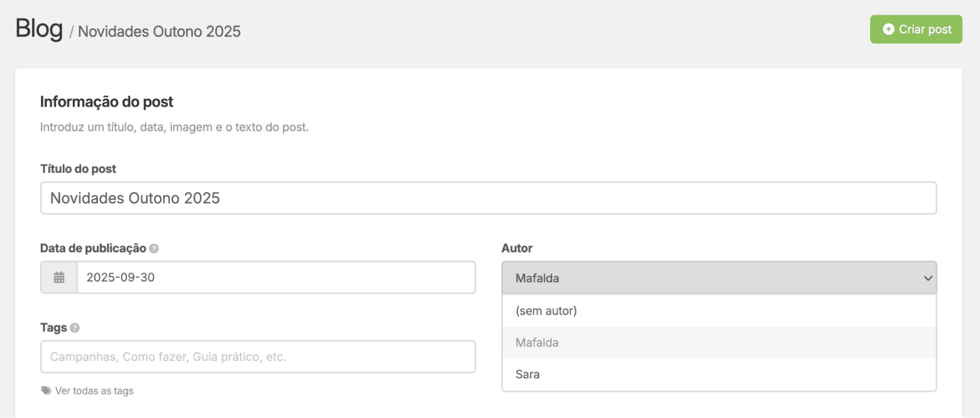Pick Sara as the post author

click(x=528, y=374)
